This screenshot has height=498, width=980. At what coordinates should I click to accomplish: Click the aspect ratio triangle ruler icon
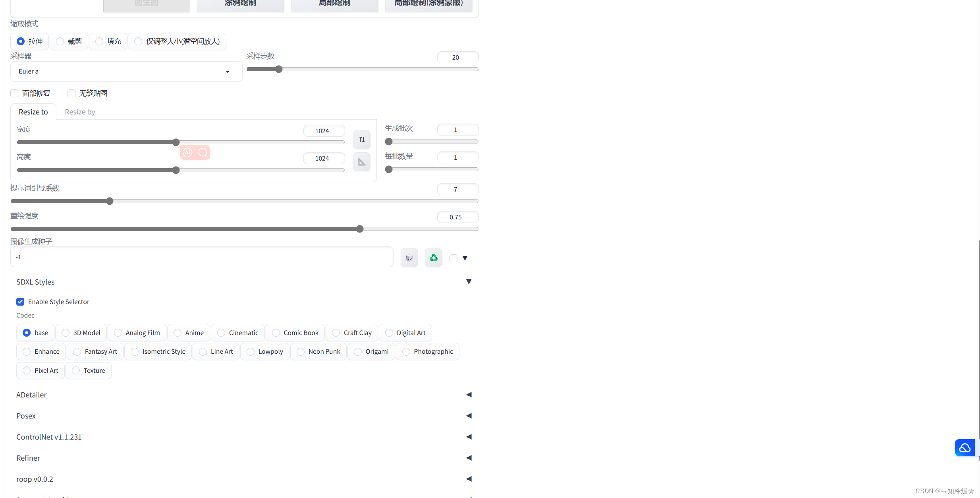tap(362, 162)
